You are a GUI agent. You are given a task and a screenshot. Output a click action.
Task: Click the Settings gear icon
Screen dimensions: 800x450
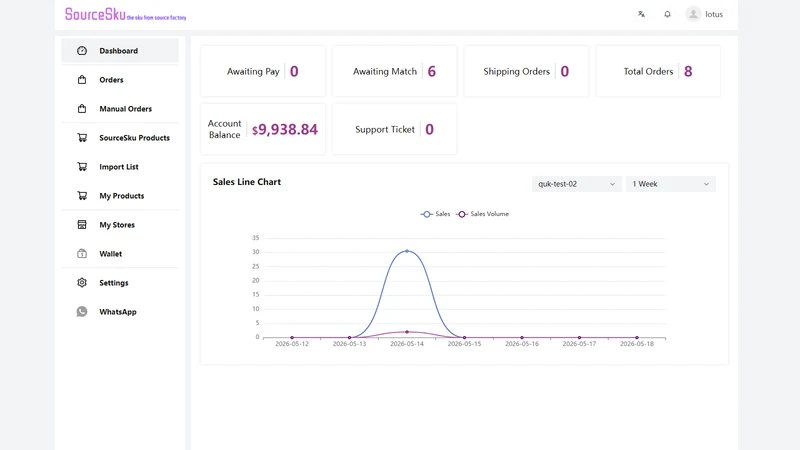point(82,283)
